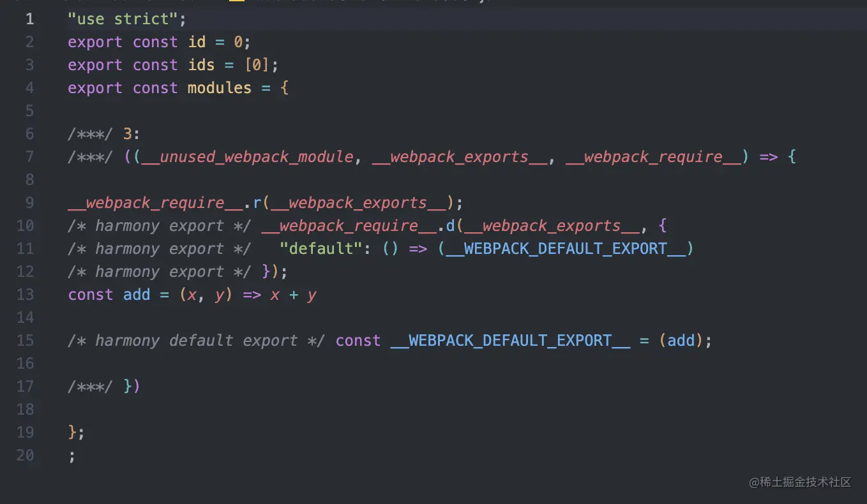Click closing brace }; on line 19
Image resolution: width=867 pixels, height=504 pixels.
(76, 433)
